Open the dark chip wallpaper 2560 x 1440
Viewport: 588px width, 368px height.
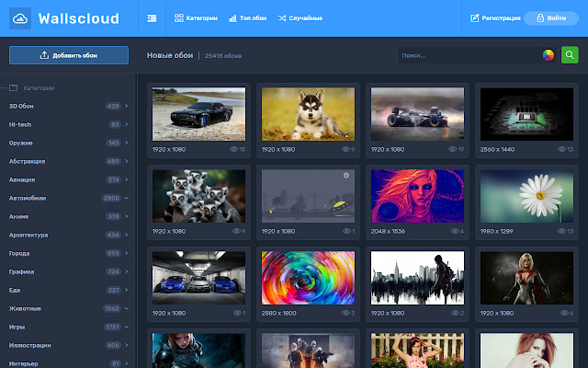(x=526, y=114)
